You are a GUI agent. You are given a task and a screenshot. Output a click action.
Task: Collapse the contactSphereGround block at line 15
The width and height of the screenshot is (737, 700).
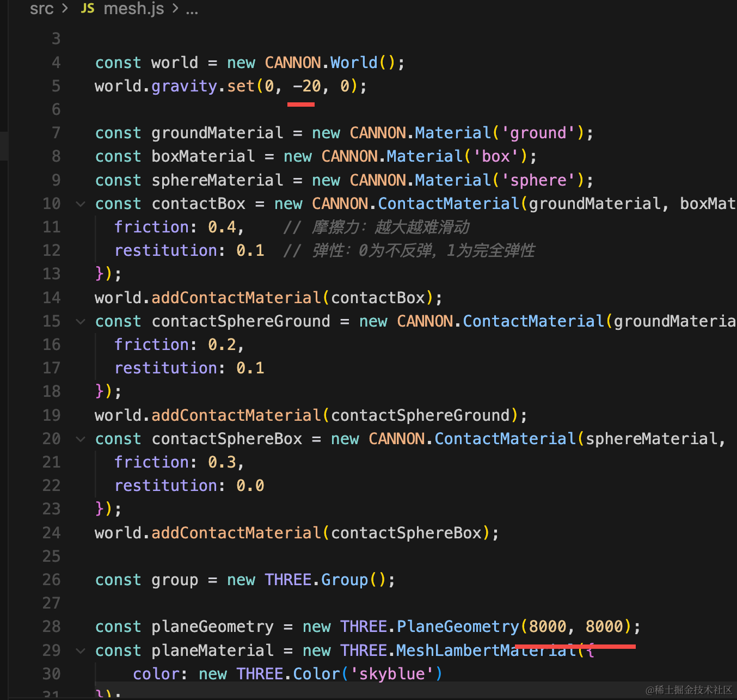click(81, 322)
